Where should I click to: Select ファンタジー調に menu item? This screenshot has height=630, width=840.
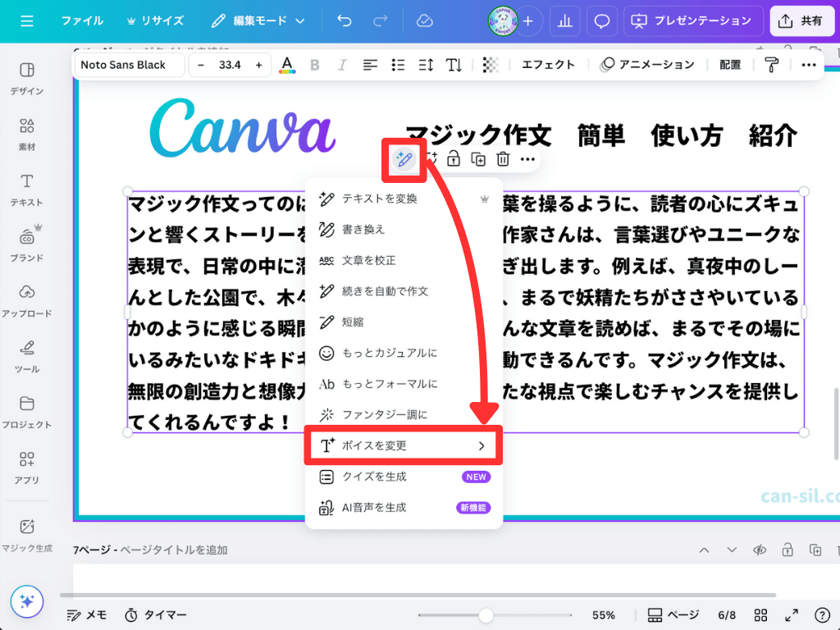[x=404, y=414]
